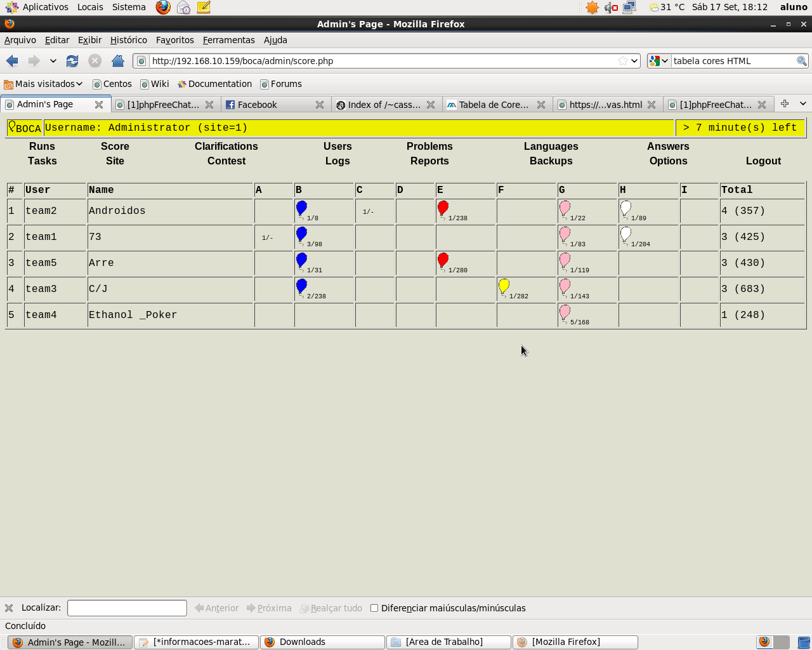
Task: Click the Logout link
Action: [x=763, y=161]
